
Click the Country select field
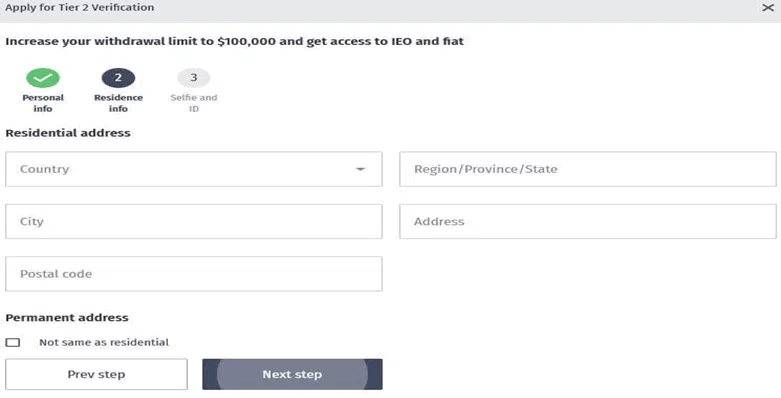pyautogui.click(x=194, y=169)
